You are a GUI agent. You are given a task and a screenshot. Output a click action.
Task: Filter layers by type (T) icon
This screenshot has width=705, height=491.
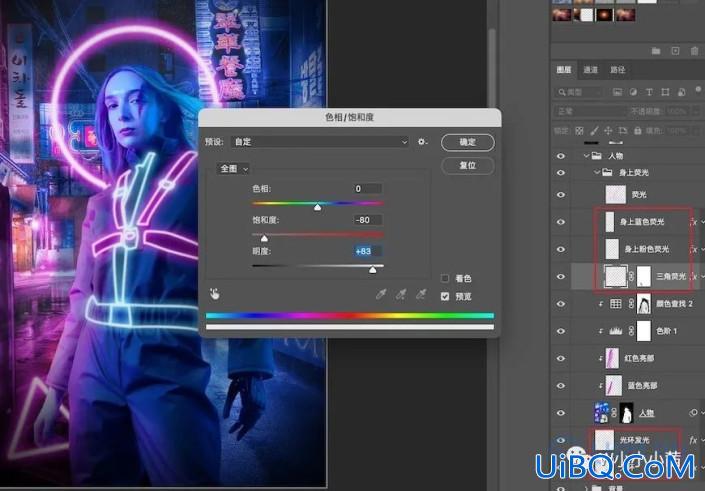point(649,92)
